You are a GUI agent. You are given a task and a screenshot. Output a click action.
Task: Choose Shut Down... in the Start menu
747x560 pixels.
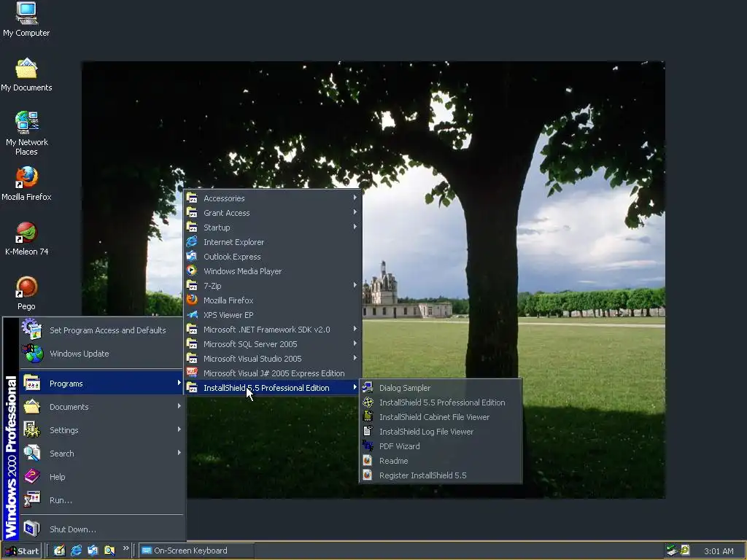click(x=101, y=529)
